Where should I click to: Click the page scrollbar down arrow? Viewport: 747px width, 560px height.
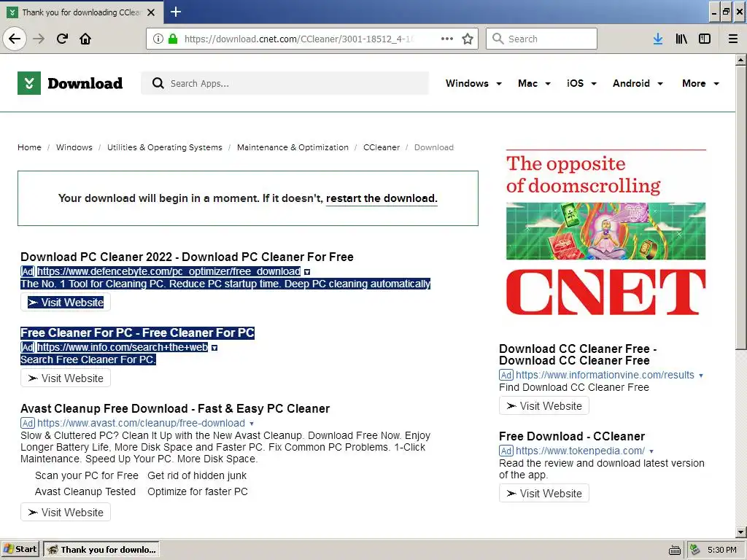[740, 532]
